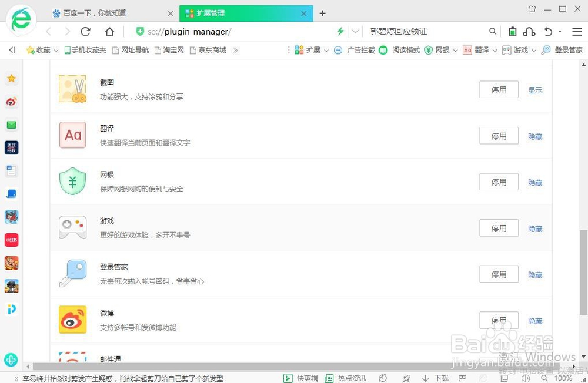Viewport: 588px width, 383px height.
Task: Open 热点资讯 in status bar
Action: (x=345, y=378)
